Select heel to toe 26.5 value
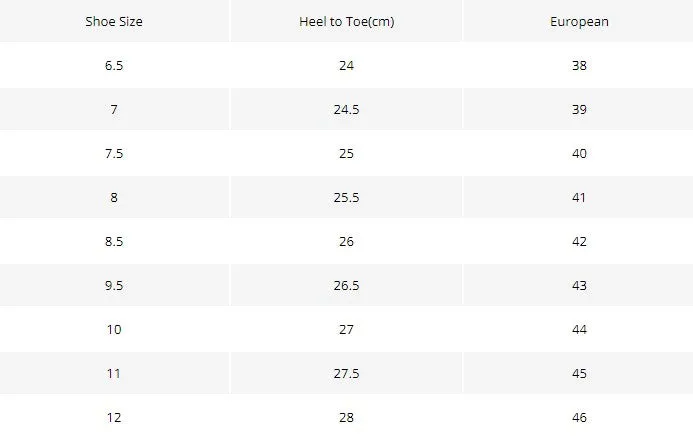This screenshot has height=443, width=693. pos(346,286)
